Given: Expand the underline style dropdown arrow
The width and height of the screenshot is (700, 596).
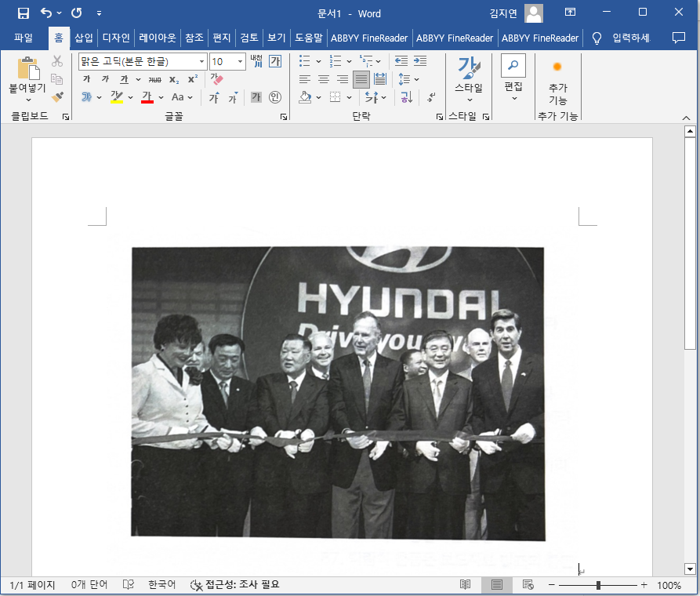Looking at the screenshot, I should click(x=139, y=79).
